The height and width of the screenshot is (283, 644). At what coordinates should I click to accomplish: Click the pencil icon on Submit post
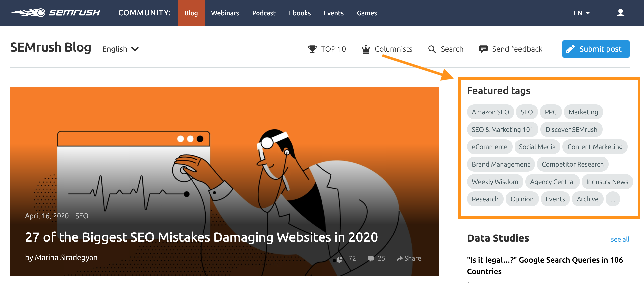[x=570, y=49]
